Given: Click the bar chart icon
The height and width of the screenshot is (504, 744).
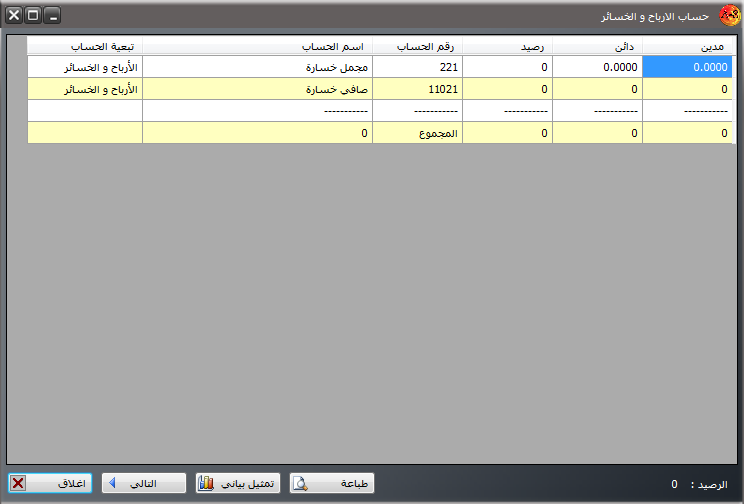Looking at the screenshot, I should 206,484.
